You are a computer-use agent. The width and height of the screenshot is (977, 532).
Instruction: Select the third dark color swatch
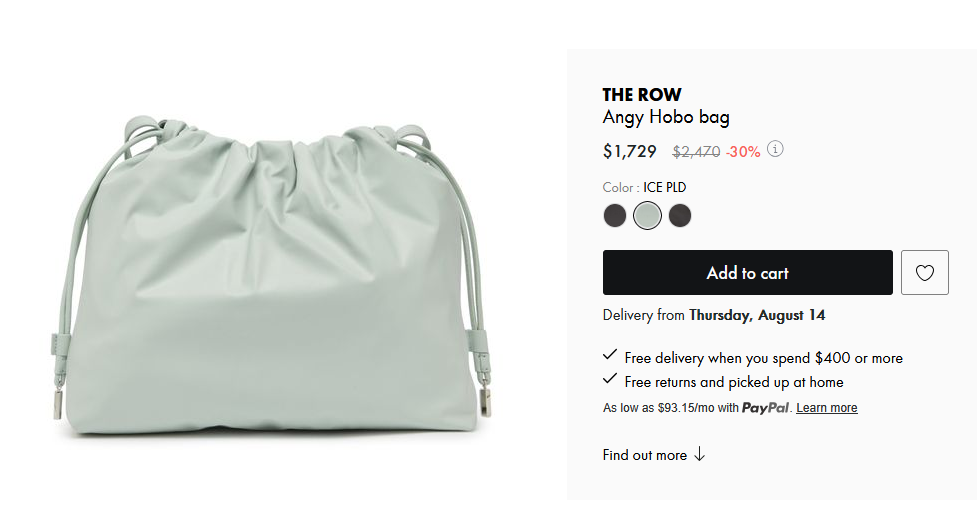tap(680, 216)
